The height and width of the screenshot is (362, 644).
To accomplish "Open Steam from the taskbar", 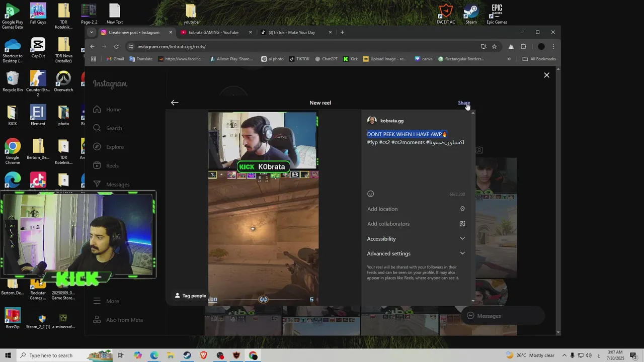I will [x=187, y=355].
